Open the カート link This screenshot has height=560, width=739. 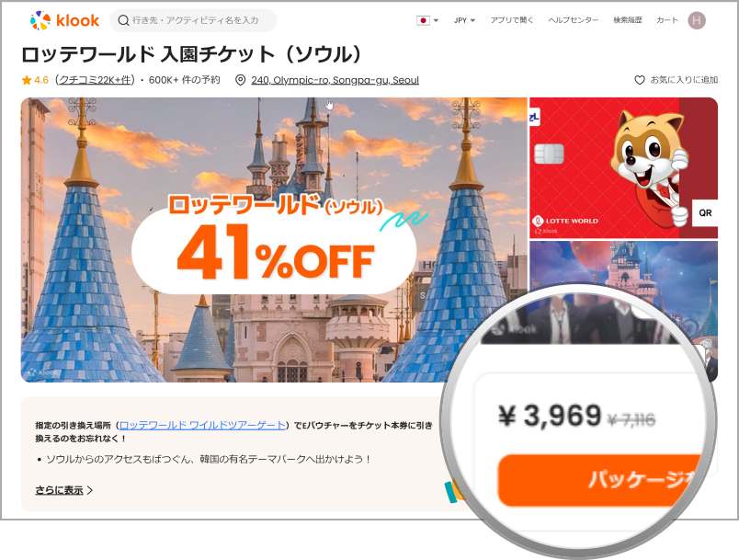pyautogui.click(x=667, y=20)
